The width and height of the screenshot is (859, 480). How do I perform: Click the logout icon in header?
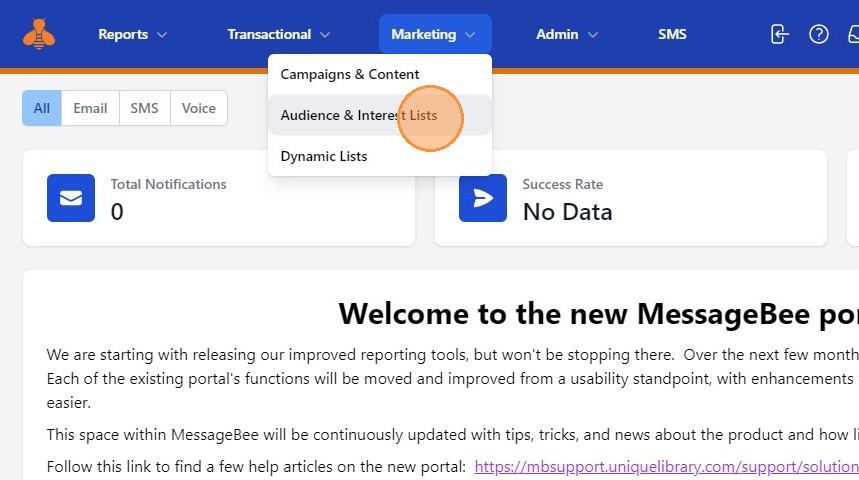point(779,34)
